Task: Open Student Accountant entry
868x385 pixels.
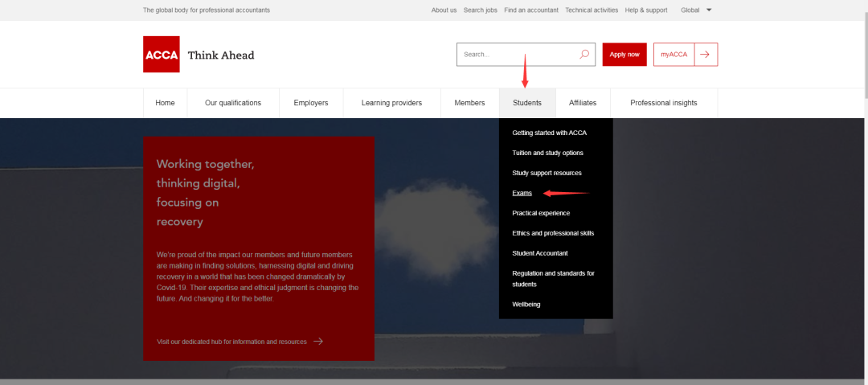Action: (x=540, y=253)
